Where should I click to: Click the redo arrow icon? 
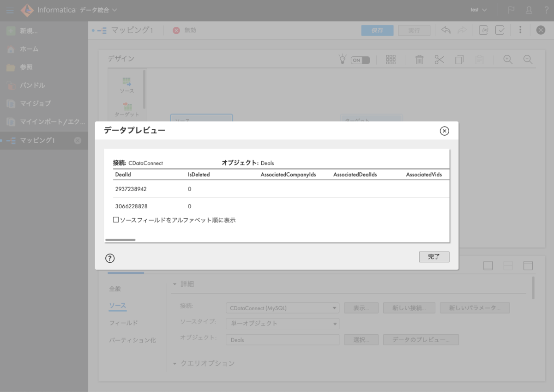462,30
